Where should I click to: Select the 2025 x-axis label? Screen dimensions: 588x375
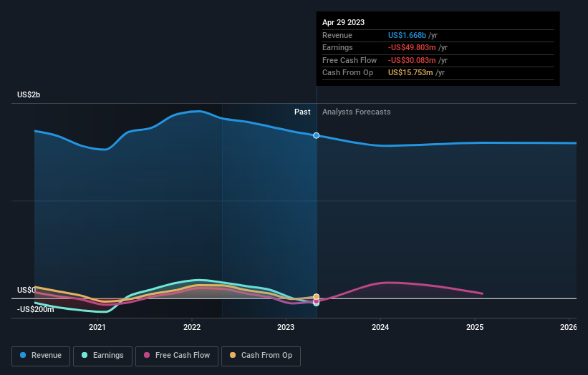(475, 328)
